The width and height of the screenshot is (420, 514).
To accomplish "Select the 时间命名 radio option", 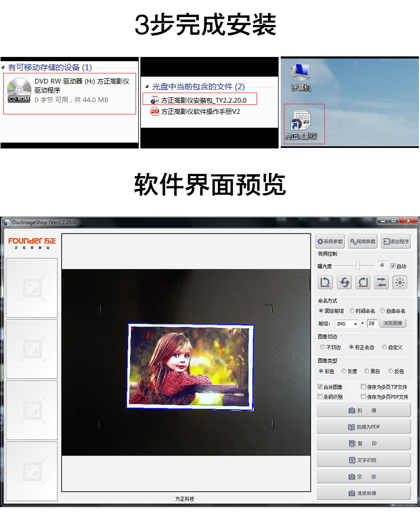I will click(x=352, y=311).
